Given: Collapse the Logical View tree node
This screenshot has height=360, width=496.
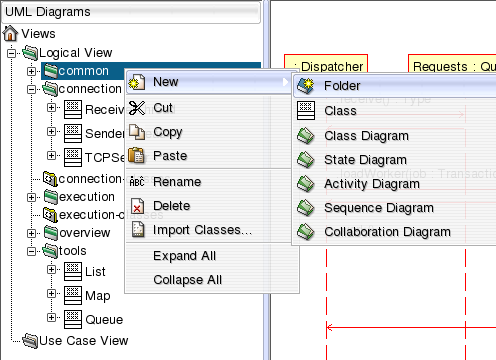Looking at the screenshot, I should click(12, 53).
